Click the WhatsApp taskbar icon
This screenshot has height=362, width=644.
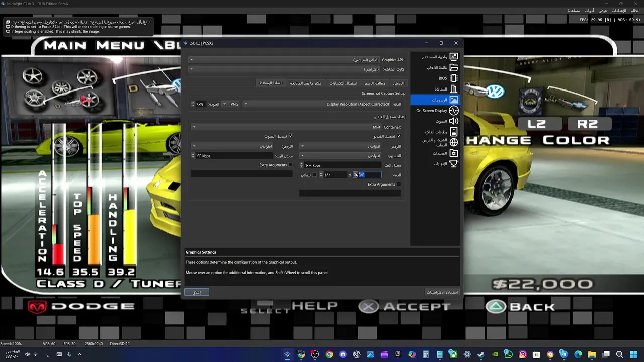[x=509, y=354]
